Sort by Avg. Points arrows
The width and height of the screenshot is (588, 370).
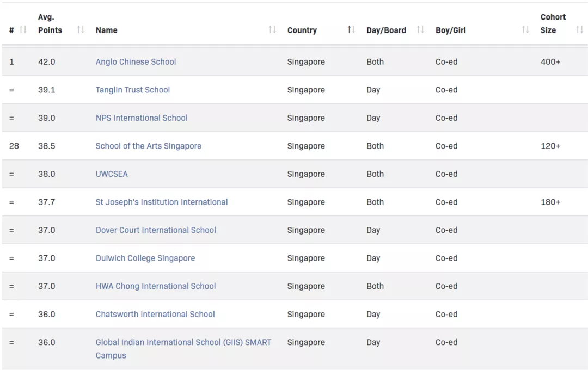point(80,29)
